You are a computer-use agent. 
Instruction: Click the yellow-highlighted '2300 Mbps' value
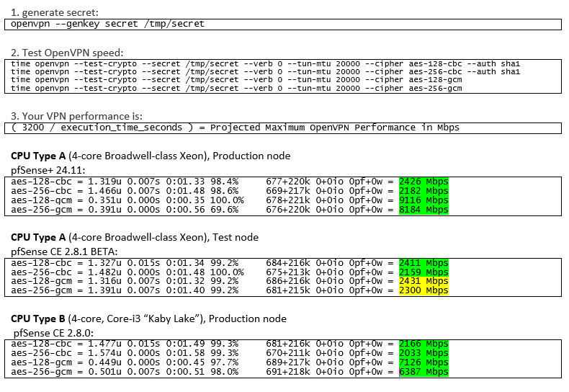pyautogui.click(x=424, y=290)
